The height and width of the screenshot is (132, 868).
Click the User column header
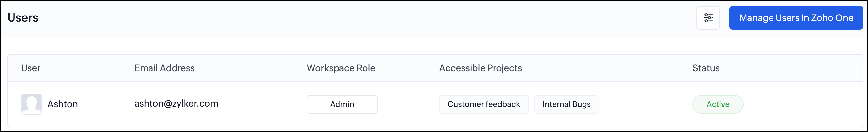tap(31, 68)
